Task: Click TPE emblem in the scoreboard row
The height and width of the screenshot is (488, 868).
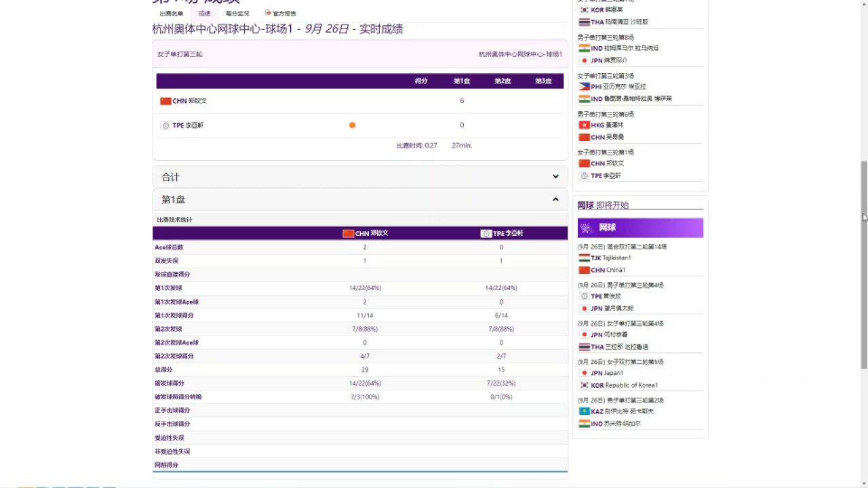Action: (165, 125)
